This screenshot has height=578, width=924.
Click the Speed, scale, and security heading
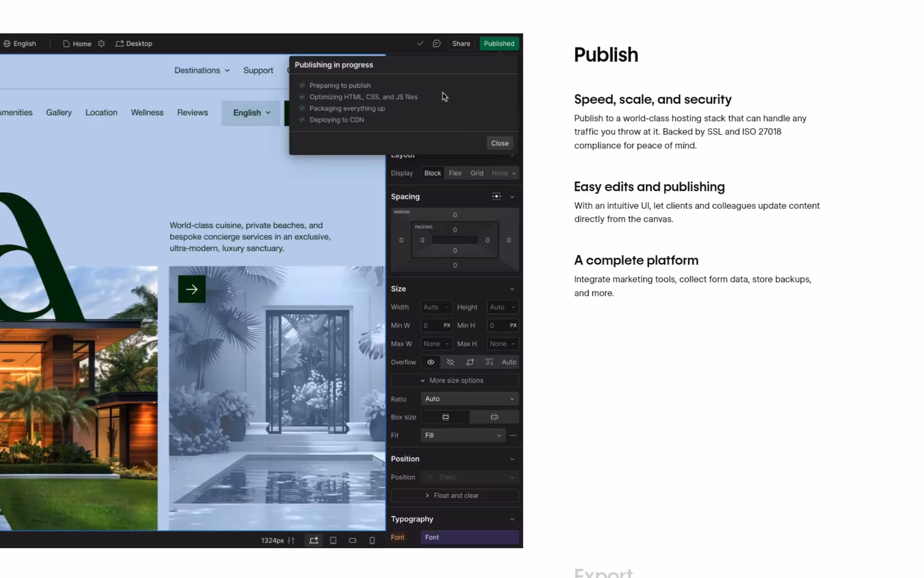pos(653,99)
